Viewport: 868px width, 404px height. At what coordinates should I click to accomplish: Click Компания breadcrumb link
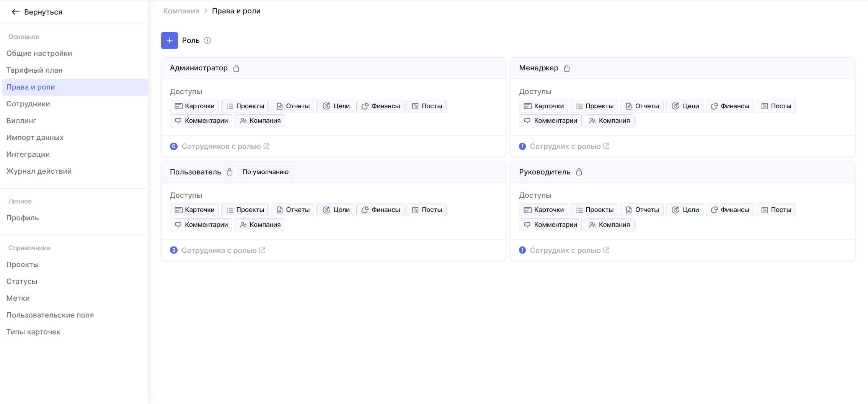pos(181,11)
